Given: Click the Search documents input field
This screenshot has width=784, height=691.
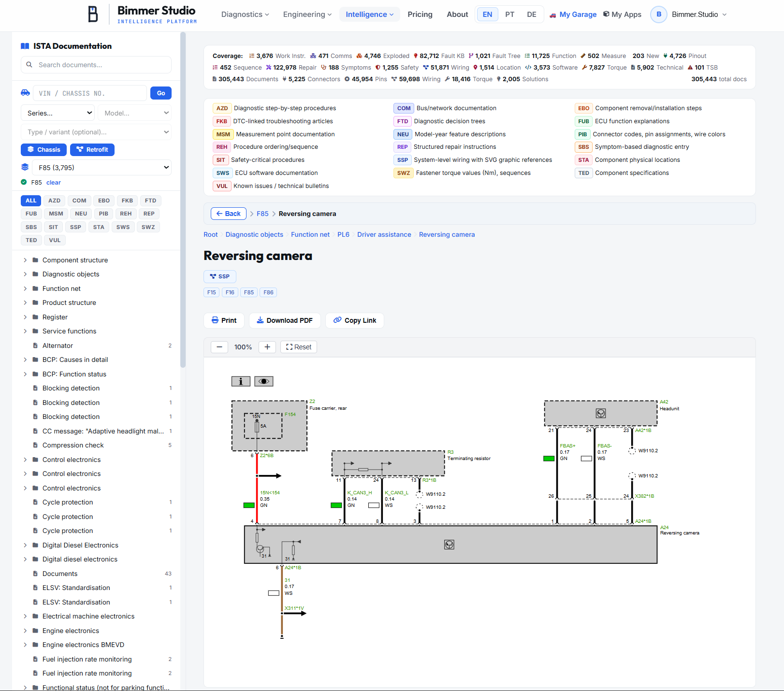Looking at the screenshot, I should click(96, 65).
